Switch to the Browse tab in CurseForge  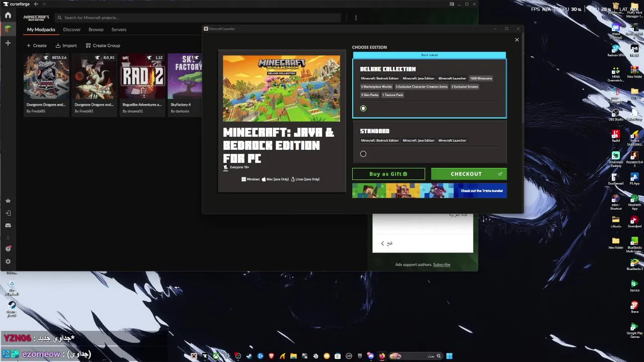(96, 30)
